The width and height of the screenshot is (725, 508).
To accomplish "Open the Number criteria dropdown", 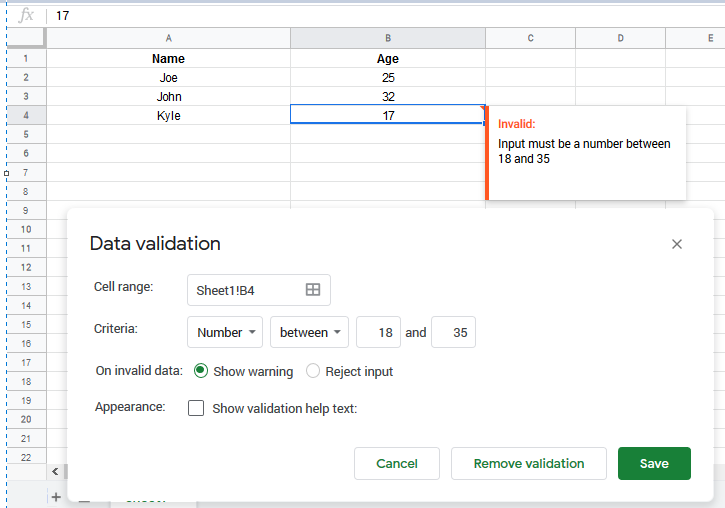I will point(225,332).
